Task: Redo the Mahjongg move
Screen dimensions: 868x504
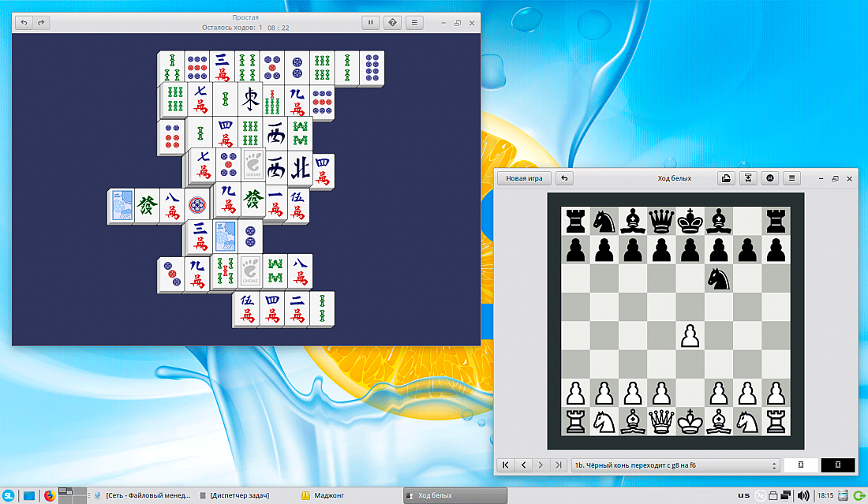Action: click(x=41, y=22)
